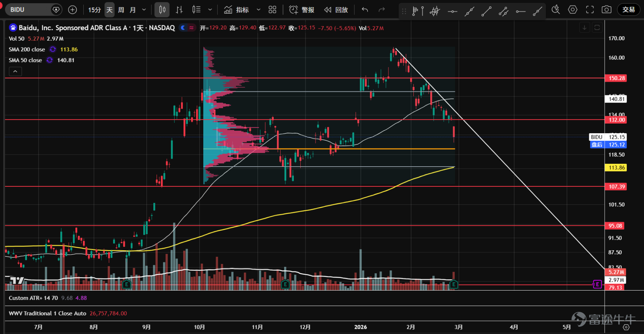Collapse the indicator legend chevron
Image resolution: width=644 pixels, height=334 pixels.
click(x=15, y=72)
